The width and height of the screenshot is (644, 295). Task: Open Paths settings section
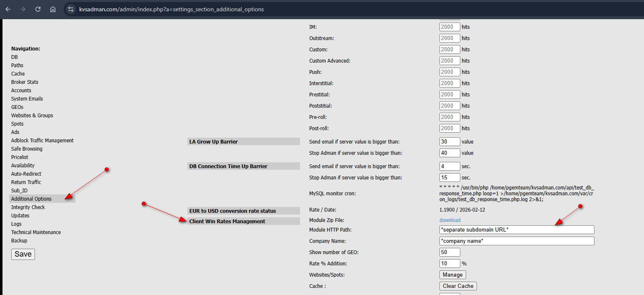pyautogui.click(x=17, y=66)
